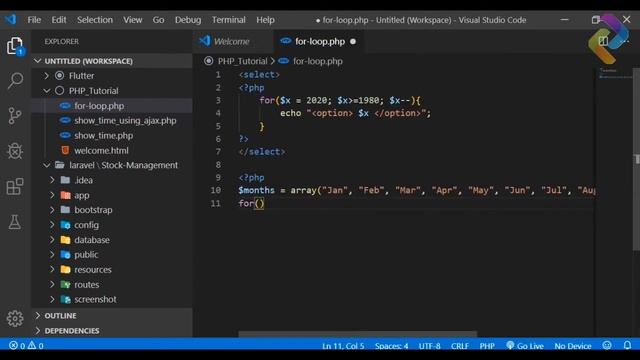Click the VS Code logo in title bar
Viewport: 640px width, 360px height.
10,19
